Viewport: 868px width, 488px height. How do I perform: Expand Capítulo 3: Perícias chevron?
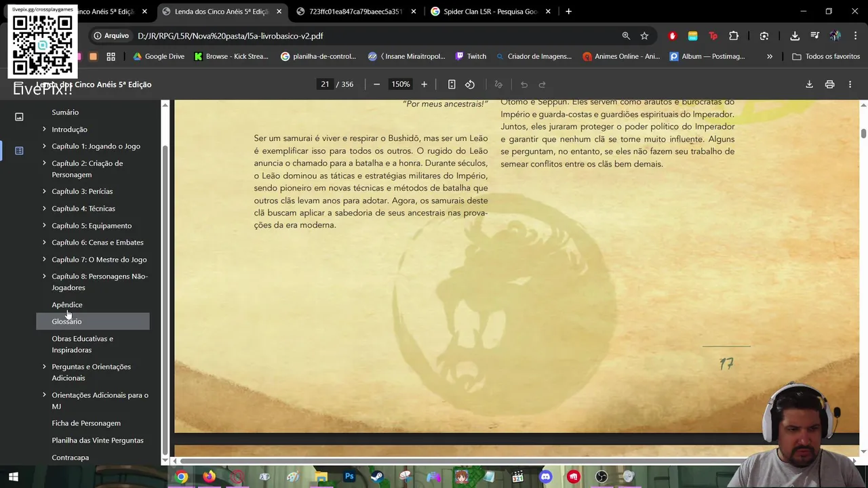point(44,191)
